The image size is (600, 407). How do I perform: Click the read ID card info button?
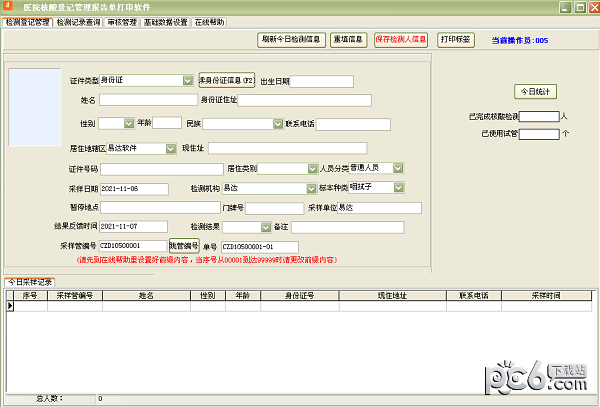pos(227,80)
